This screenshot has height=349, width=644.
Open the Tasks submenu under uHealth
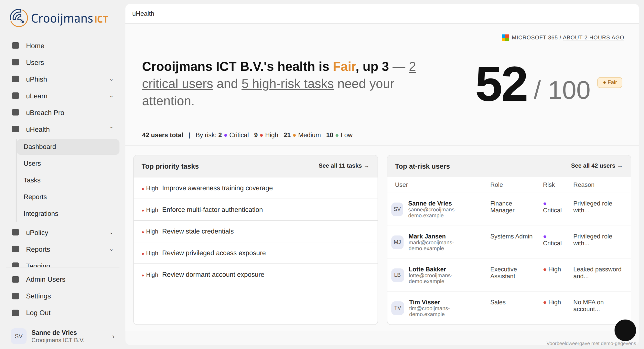click(68, 180)
